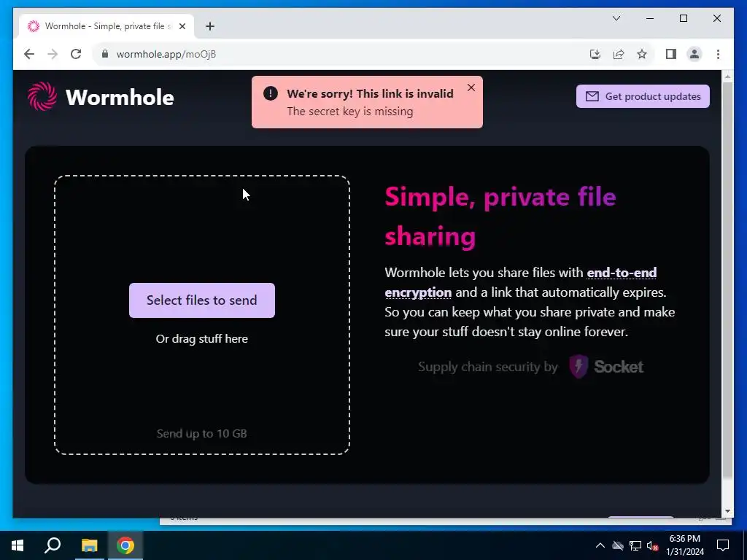Viewport: 747px width, 560px height.
Task: Dismiss the invalid link error alert
Action: click(471, 87)
